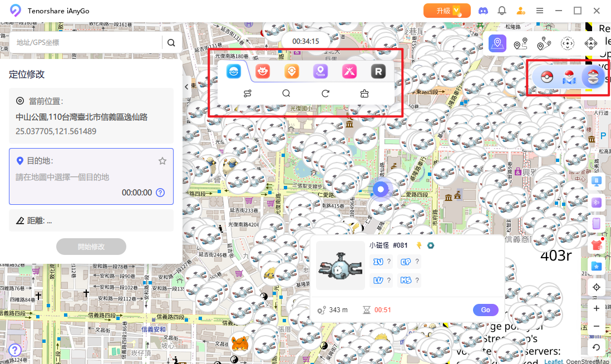Click the teal hexagon icon near #081
This screenshot has width=611, height=364.
coord(431,245)
